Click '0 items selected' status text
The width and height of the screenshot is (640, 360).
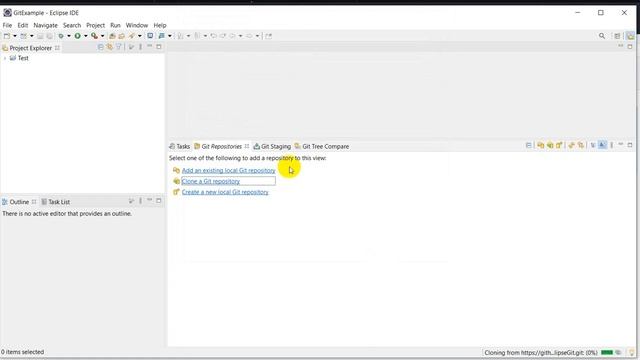(22, 352)
